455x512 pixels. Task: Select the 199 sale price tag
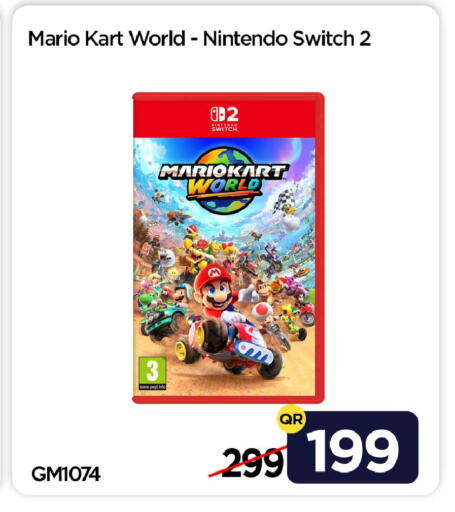tap(353, 447)
